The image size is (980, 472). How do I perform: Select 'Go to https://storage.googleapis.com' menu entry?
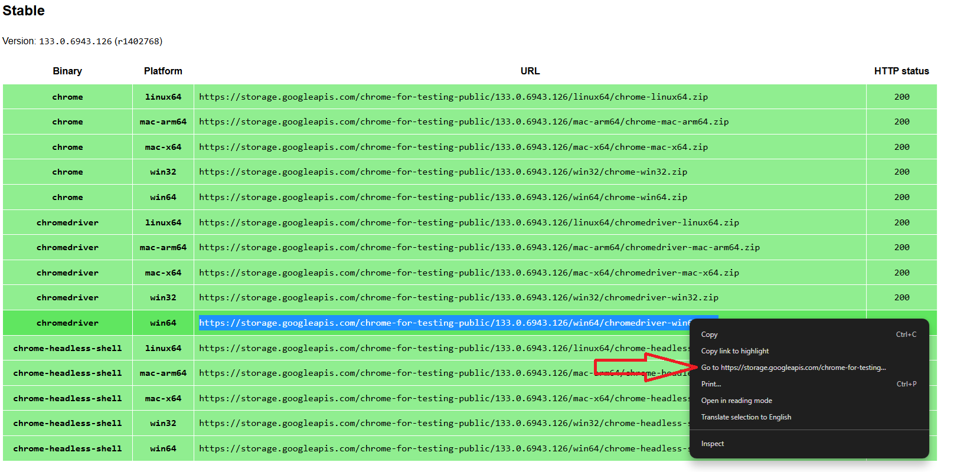(x=793, y=368)
